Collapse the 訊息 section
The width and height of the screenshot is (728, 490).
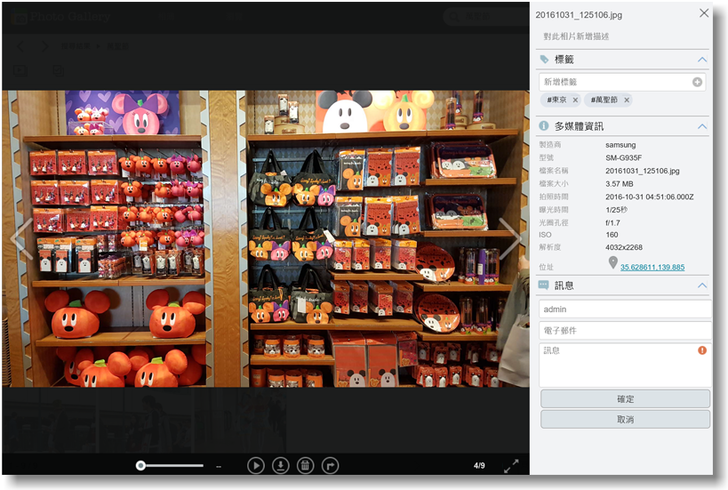pos(703,286)
